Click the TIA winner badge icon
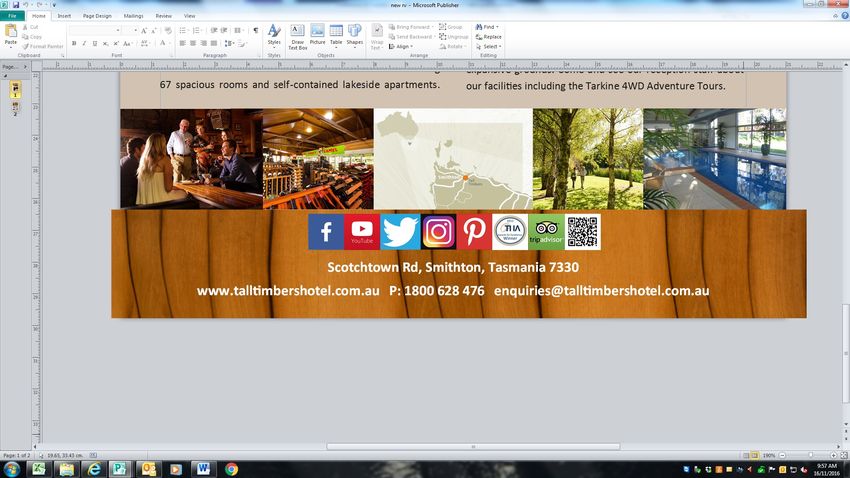The height and width of the screenshot is (478, 850). click(510, 232)
